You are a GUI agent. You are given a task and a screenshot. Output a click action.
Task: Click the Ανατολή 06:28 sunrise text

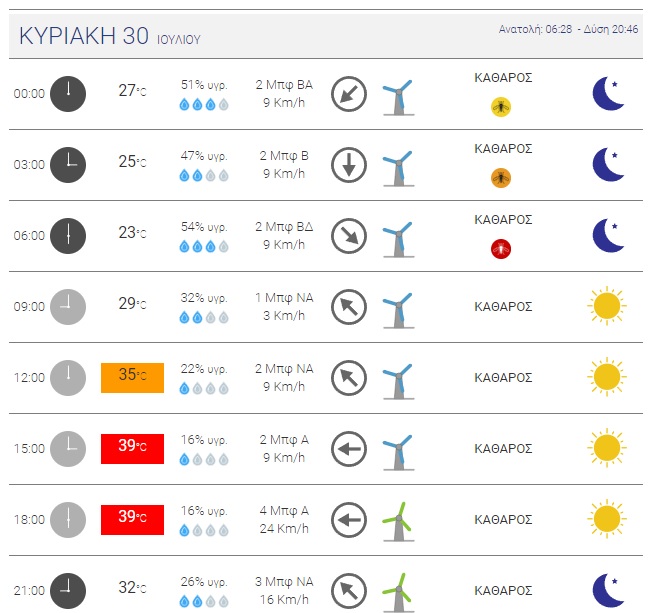pos(536,29)
